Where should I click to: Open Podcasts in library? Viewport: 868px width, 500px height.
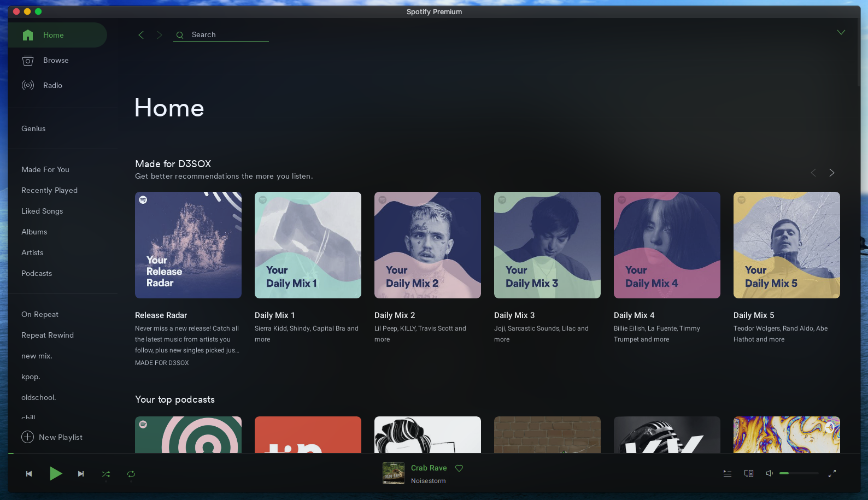point(37,273)
